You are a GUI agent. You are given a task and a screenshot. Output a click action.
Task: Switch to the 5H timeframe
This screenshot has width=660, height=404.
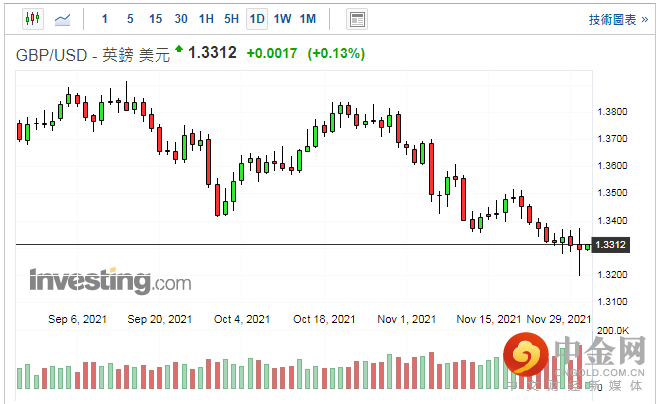click(x=231, y=19)
